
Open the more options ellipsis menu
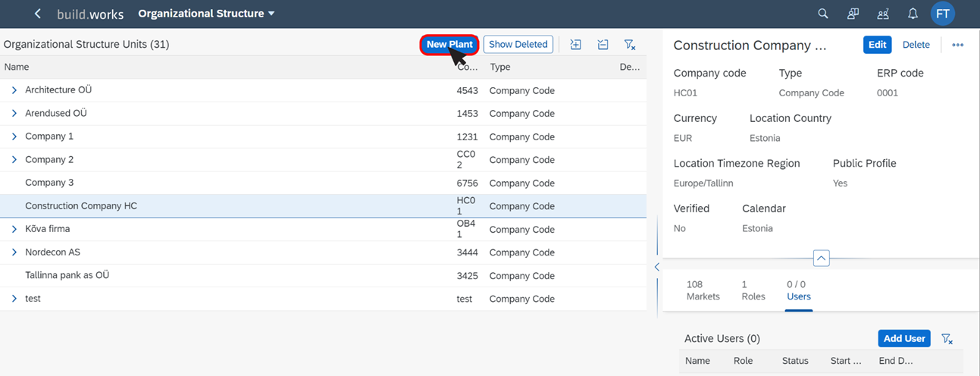958,45
